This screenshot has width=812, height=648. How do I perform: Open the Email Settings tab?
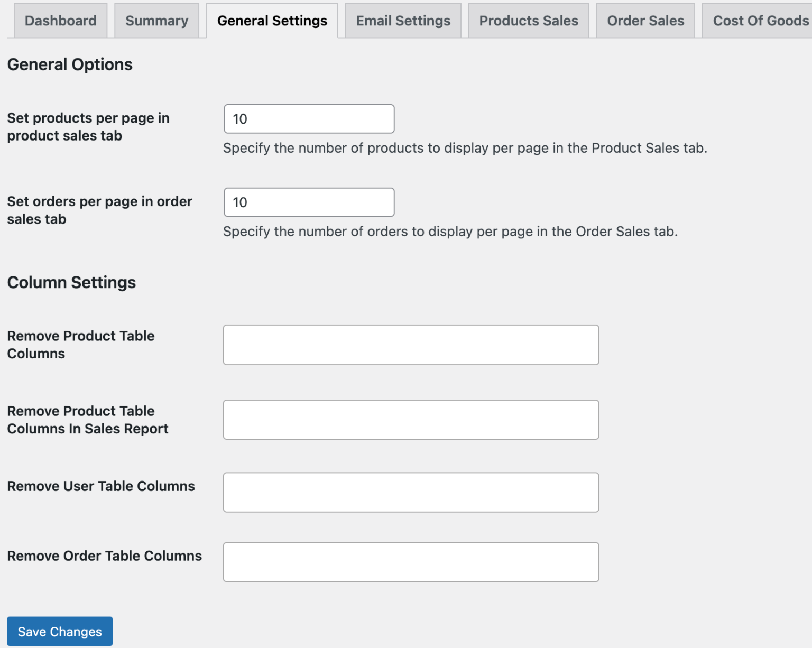pos(403,21)
